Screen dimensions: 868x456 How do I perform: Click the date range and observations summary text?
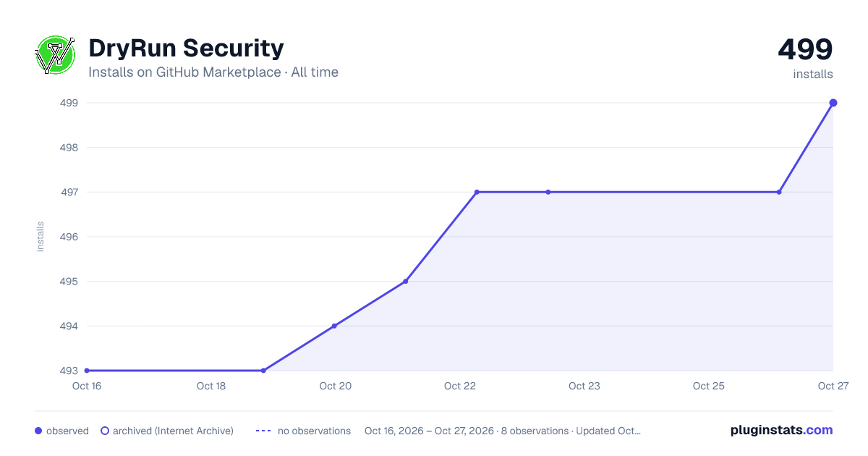tap(503, 431)
